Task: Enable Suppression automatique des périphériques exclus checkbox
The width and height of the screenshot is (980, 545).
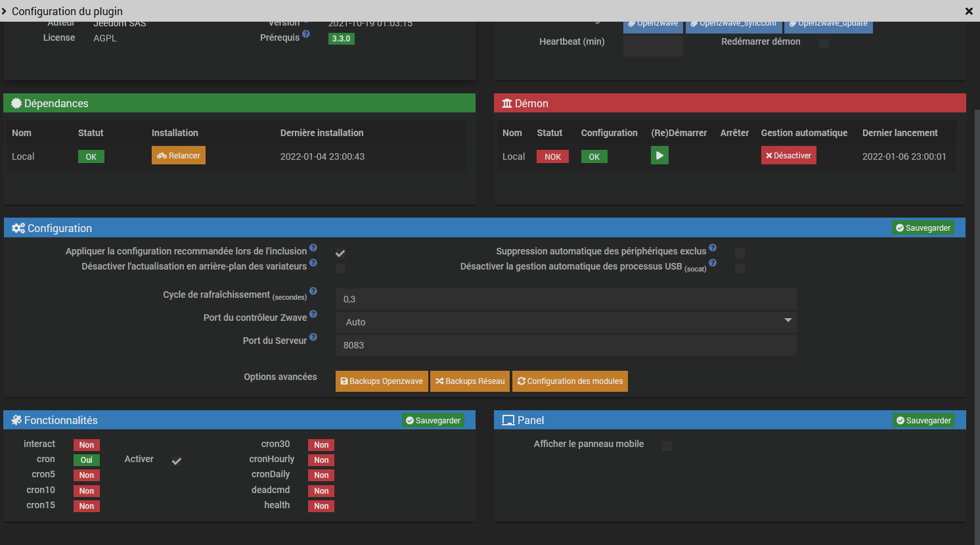Action: [740, 254]
